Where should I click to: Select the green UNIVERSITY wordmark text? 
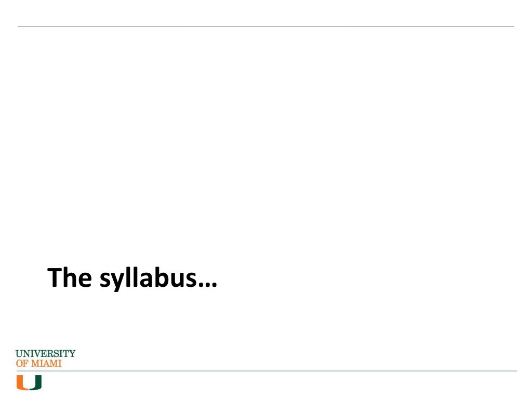coord(46,353)
